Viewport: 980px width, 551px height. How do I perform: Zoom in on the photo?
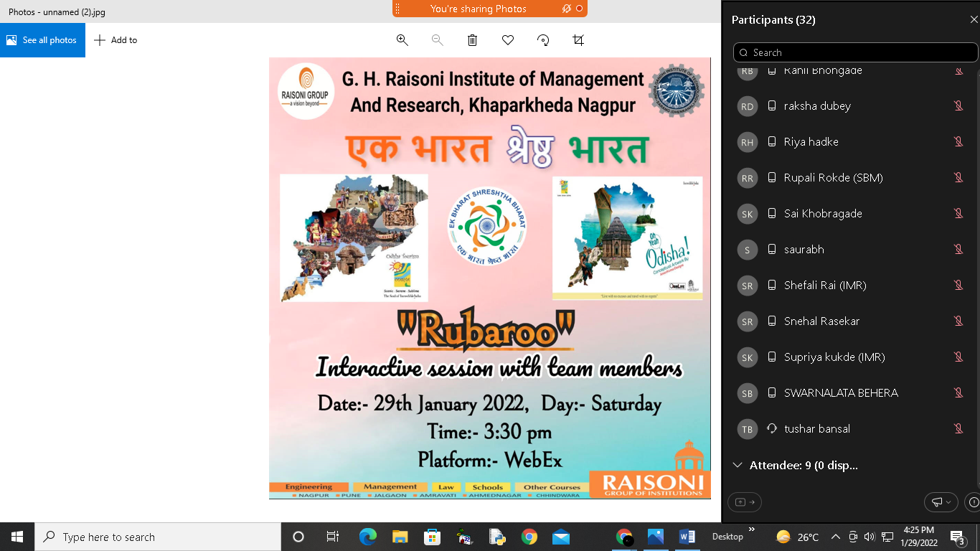point(402,40)
